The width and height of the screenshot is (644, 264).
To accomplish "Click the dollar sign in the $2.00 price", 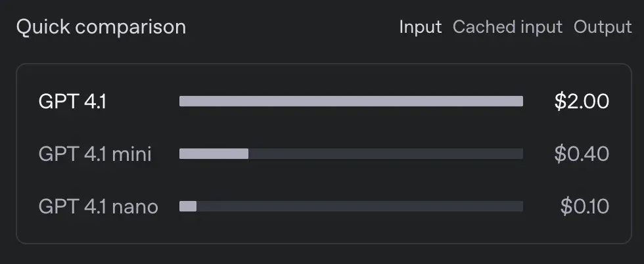I will click(560, 101).
